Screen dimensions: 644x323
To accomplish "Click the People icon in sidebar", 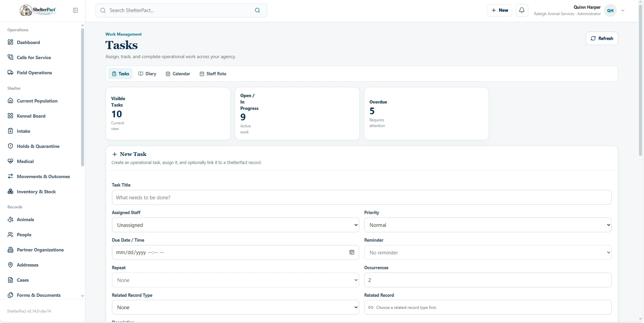I will coord(10,235).
